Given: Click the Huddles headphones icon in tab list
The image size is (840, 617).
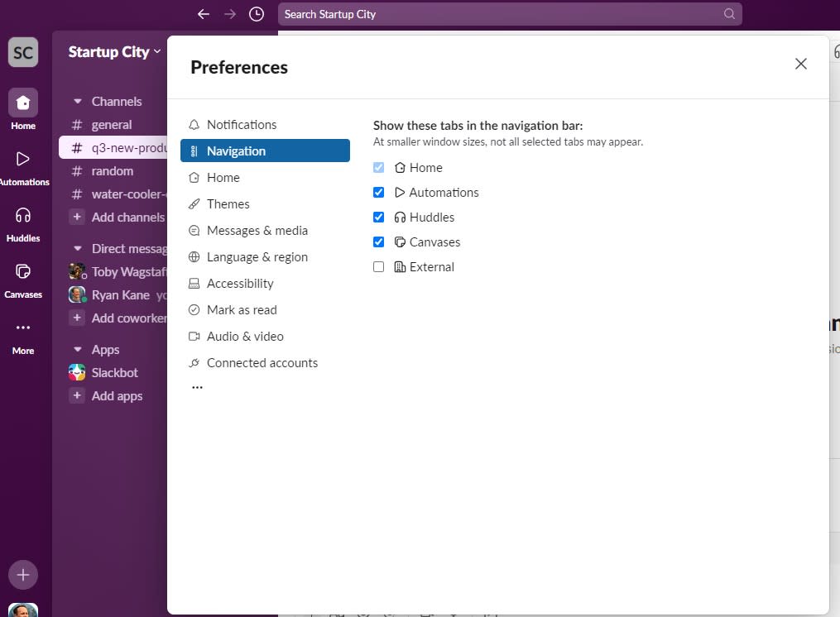Looking at the screenshot, I should tap(400, 217).
